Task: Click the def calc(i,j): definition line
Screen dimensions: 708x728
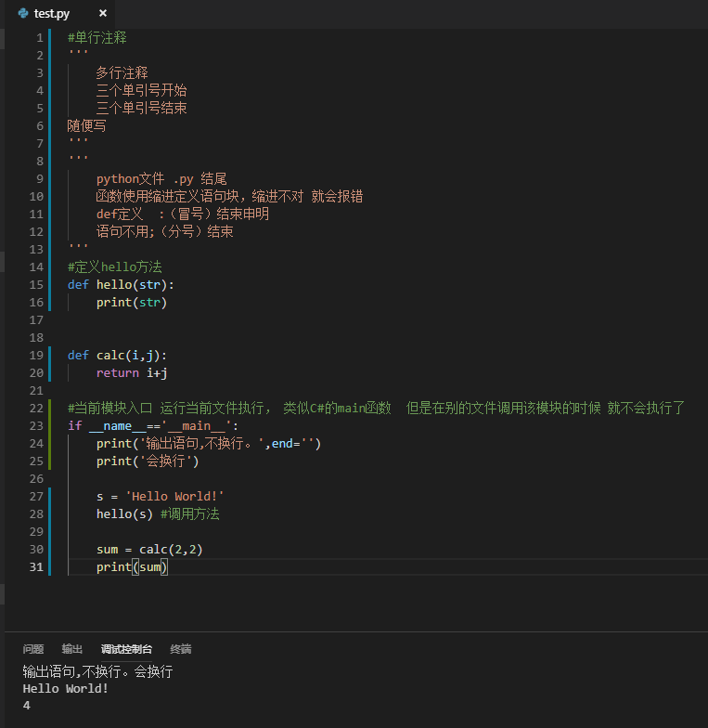Action: [x=117, y=355]
